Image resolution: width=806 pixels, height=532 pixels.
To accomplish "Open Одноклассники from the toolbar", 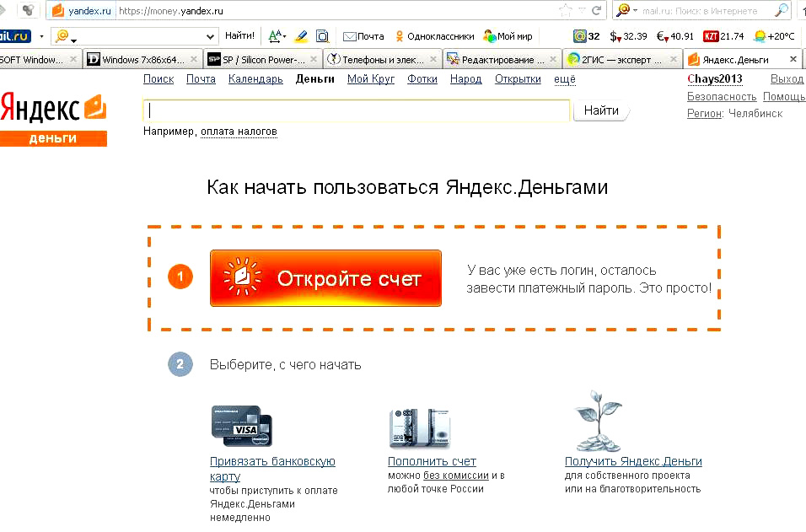I will pyautogui.click(x=434, y=36).
